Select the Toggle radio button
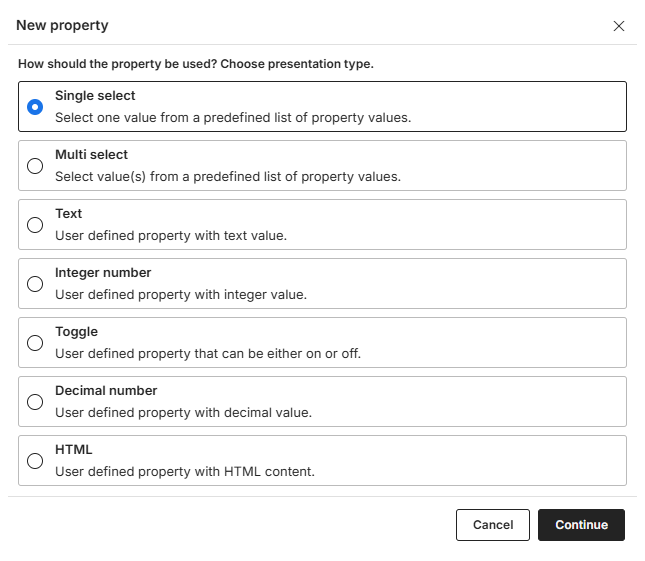 click(35, 343)
